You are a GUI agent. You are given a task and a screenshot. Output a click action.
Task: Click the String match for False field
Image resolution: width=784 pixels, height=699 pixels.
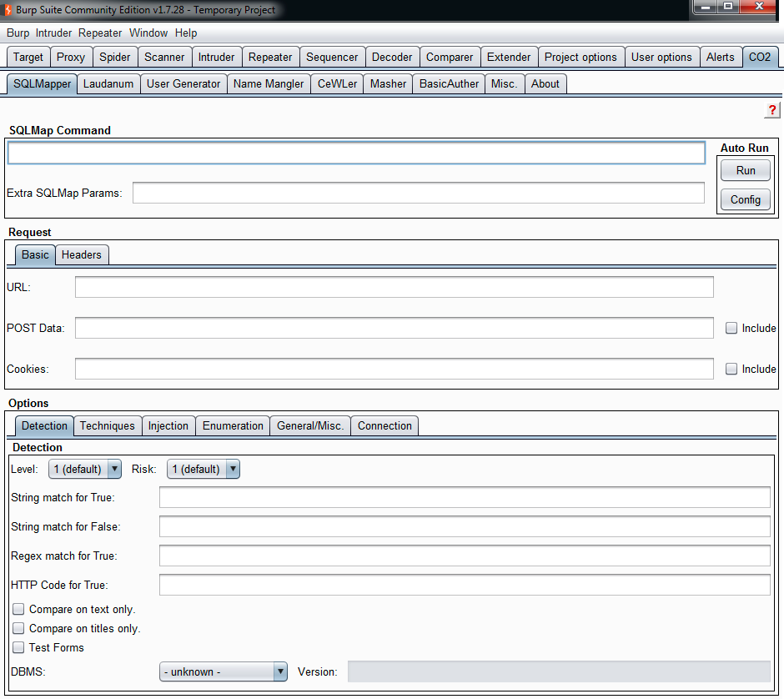465,526
